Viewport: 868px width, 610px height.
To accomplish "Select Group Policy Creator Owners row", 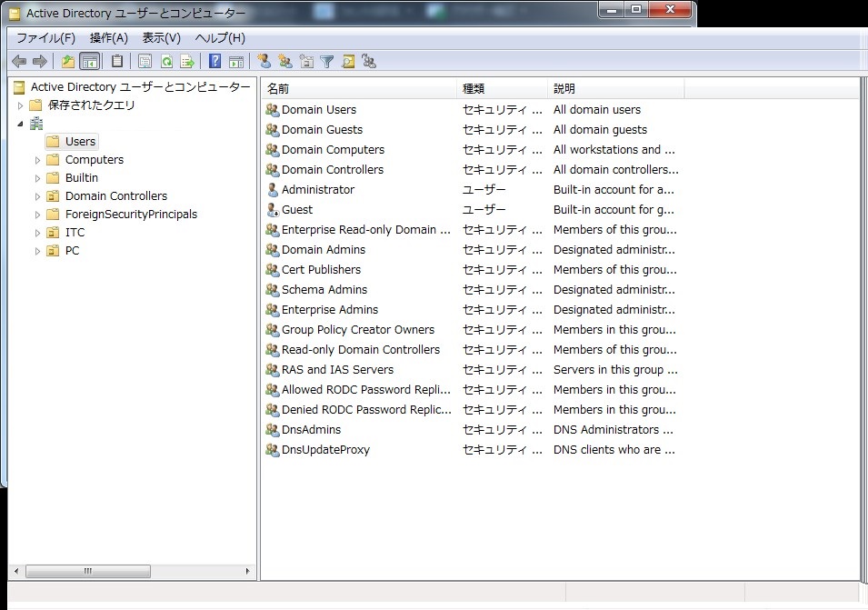I will (473, 329).
